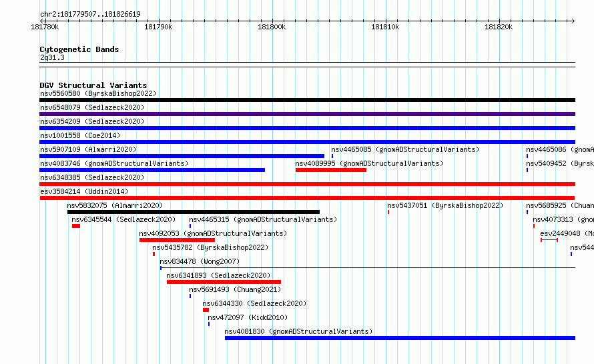Open nsv4089995 (gnomADStructuralVariants) label
Screen dimensions: 594x364
point(369,163)
